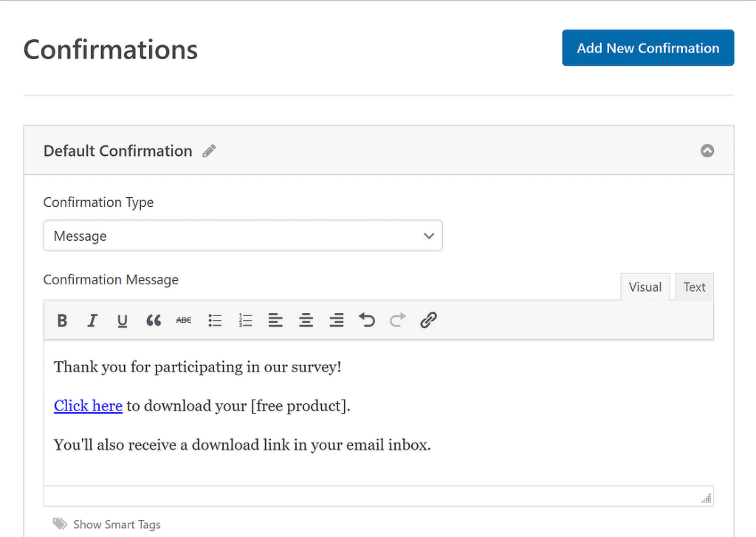Viewport: 756px width, 537px height.
Task: Insert a hyperlink with the link tool
Action: pos(428,320)
